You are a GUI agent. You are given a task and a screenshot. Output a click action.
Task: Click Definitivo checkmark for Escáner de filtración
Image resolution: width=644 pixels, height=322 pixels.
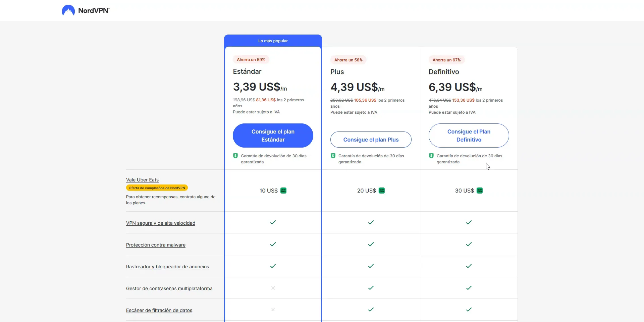(x=469, y=310)
